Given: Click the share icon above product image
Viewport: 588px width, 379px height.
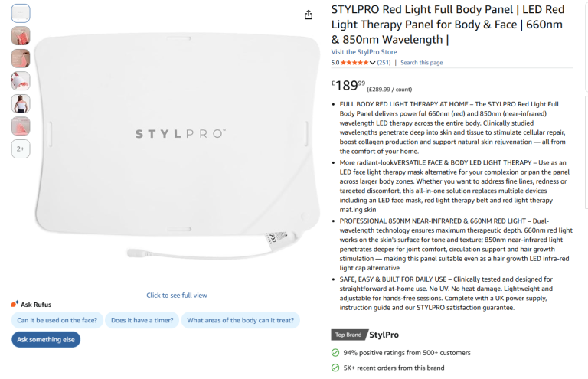Looking at the screenshot, I should pyautogui.click(x=309, y=15).
